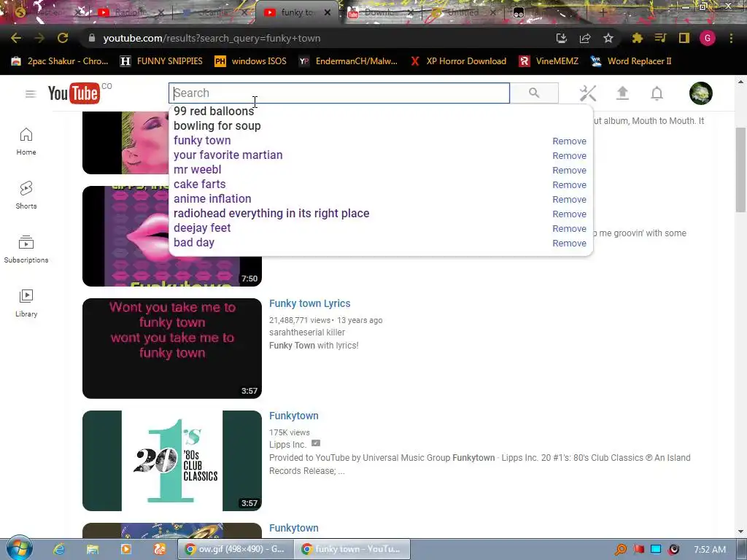
Task: Go to Home in the YouTube sidebar
Action: [x=26, y=141]
